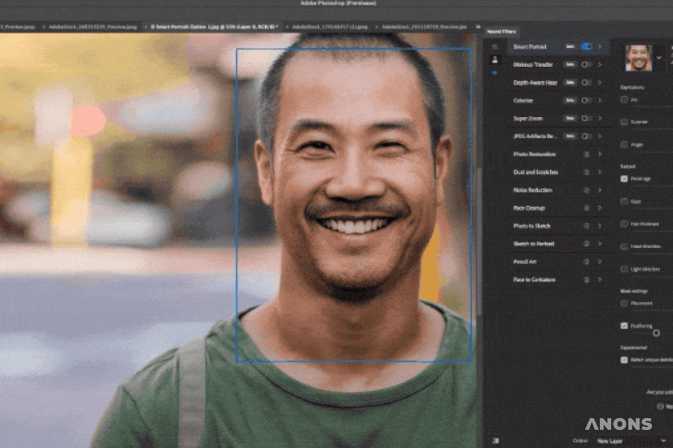This screenshot has height=448, width=673.
Task: Check the Light direction checkbox
Action: click(x=624, y=269)
